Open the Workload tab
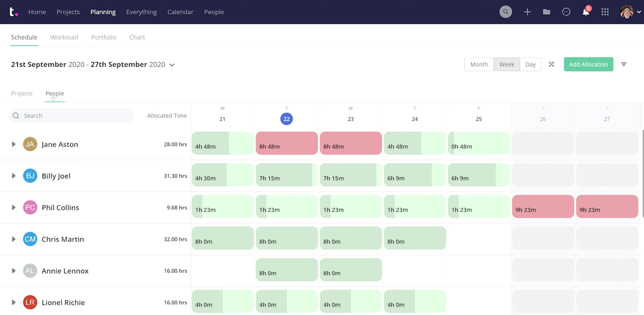The image size is (644, 315). [64, 37]
